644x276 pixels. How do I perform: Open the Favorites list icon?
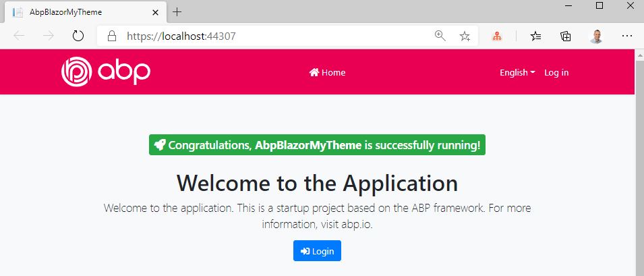tap(535, 36)
